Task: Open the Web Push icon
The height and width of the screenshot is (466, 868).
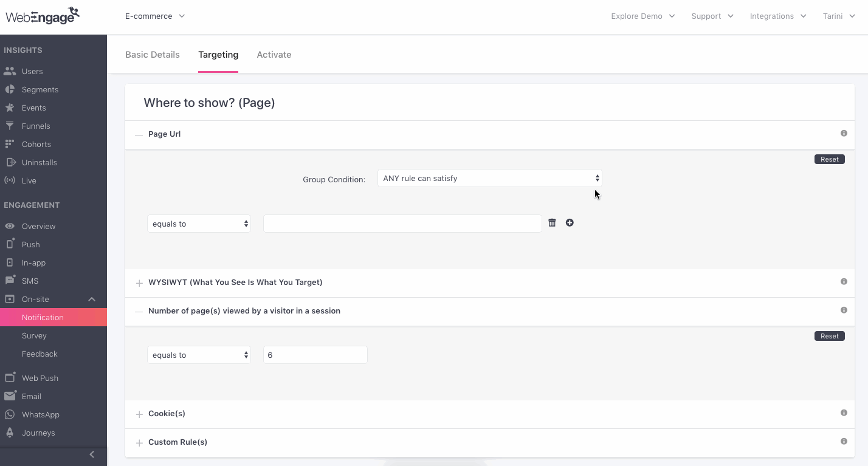Action: tap(9, 378)
